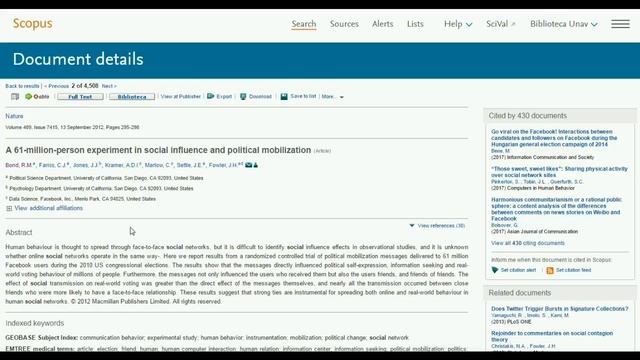This screenshot has width=640, height=360.
Task: Click the author profile icon after Fowler
Action: click(x=256, y=165)
